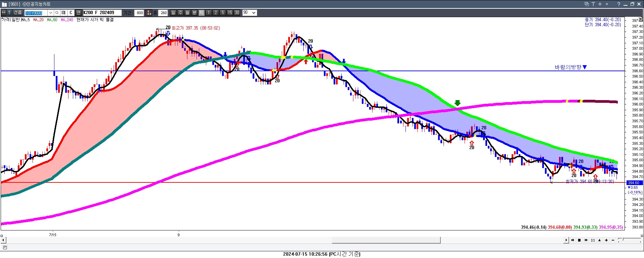Click the up arrow icon in toolbar
Image resolution: width=644 pixels, height=258 pixels.
point(9,12)
